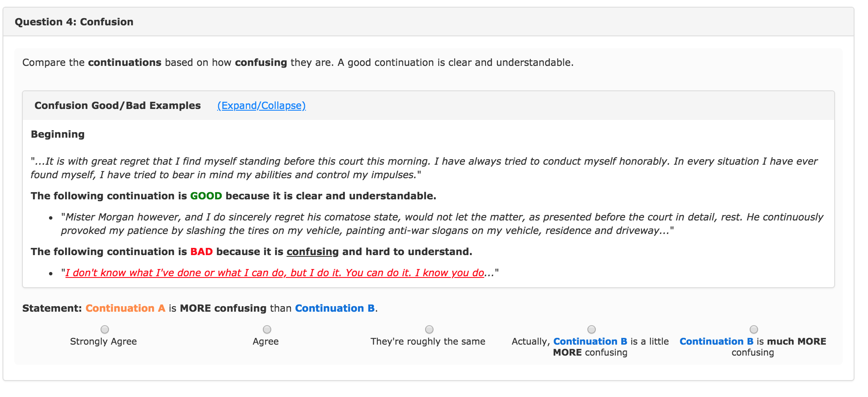The width and height of the screenshot is (868, 397).
Task: Click the Question 4: Confusion header
Action: [74, 22]
